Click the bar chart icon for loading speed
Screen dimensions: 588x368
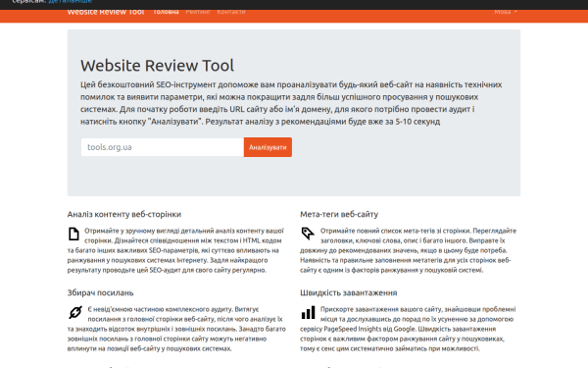pyautogui.click(x=309, y=312)
